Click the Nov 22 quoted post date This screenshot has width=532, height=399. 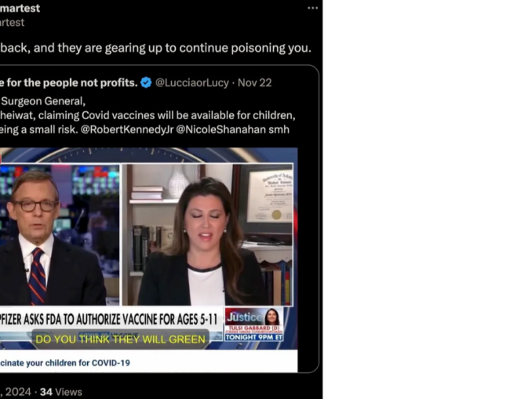click(x=253, y=82)
